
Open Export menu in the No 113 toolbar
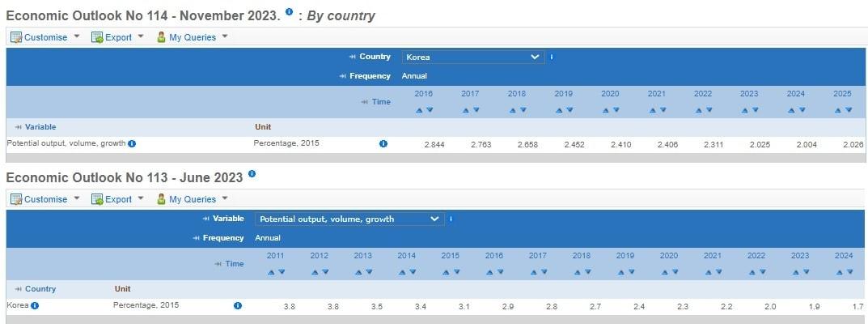tap(117, 199)
